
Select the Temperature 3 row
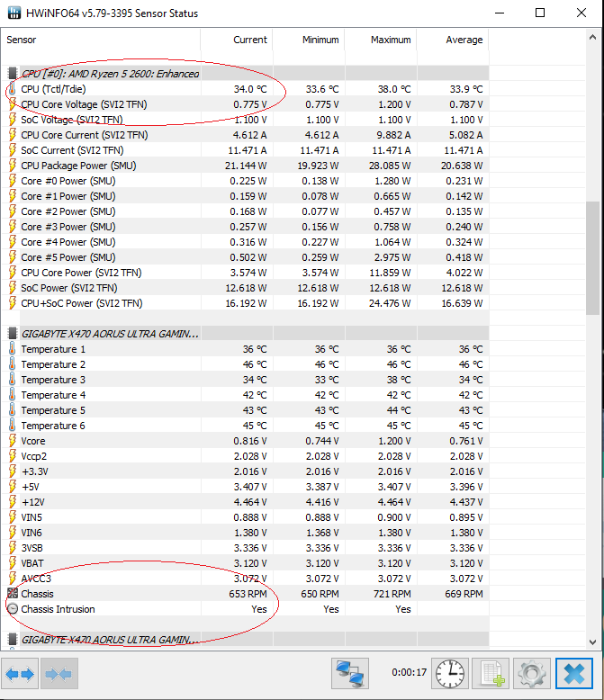point(245,380)
